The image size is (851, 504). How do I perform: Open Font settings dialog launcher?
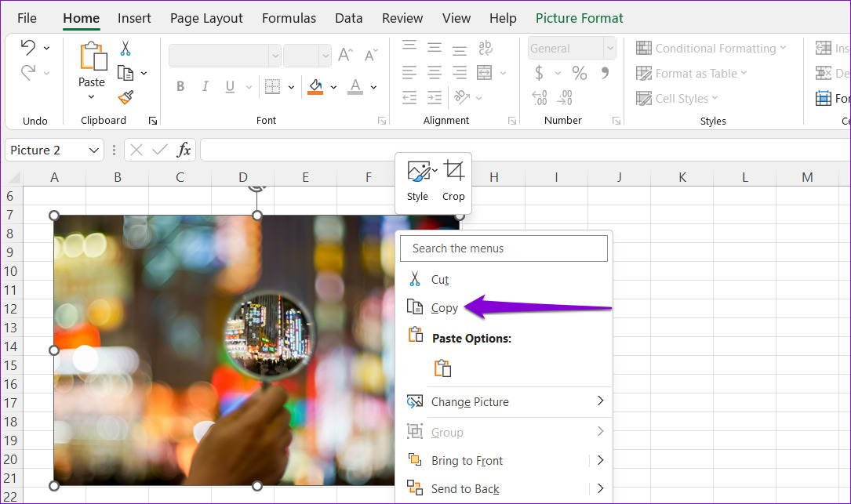[381, 121]
